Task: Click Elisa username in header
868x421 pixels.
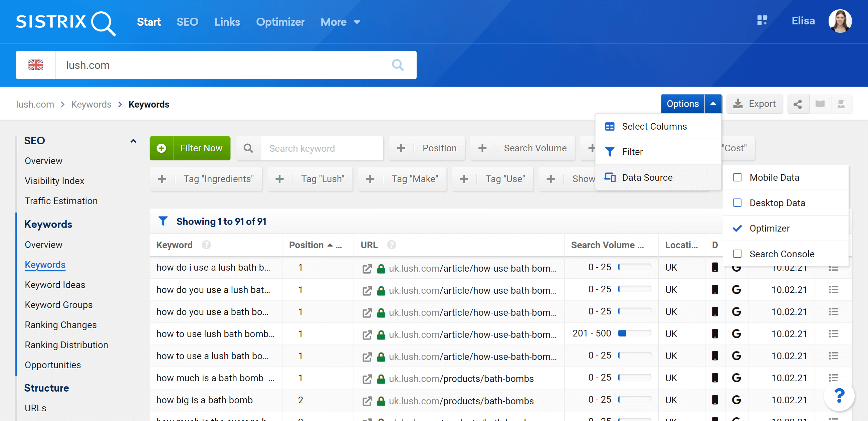Action: [x=803, y=21]
